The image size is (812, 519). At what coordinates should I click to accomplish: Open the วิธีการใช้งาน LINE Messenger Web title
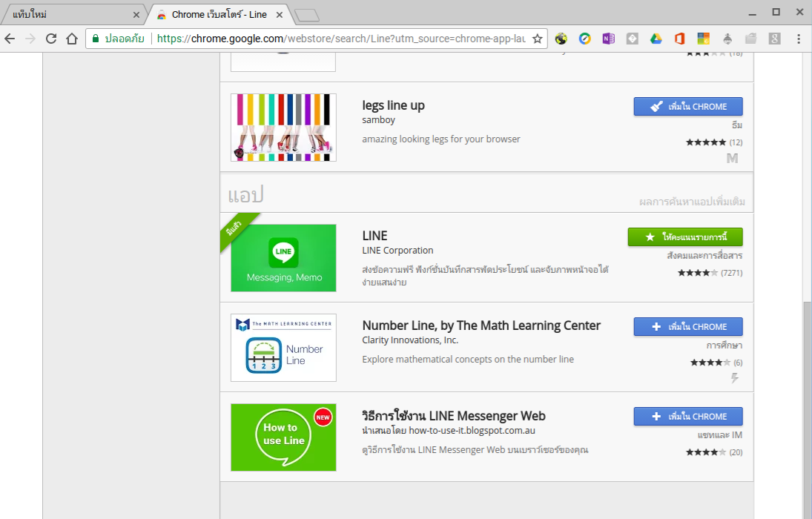tap(454, 416)
